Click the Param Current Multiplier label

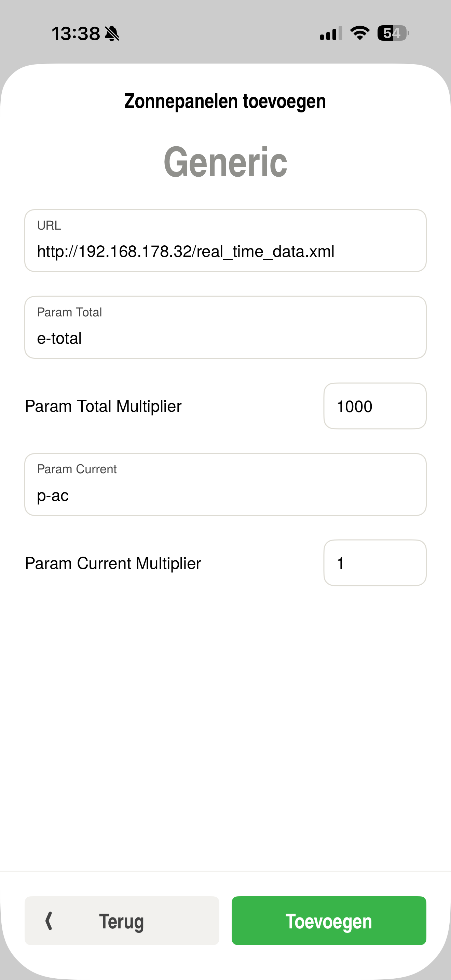coord(112,563)
